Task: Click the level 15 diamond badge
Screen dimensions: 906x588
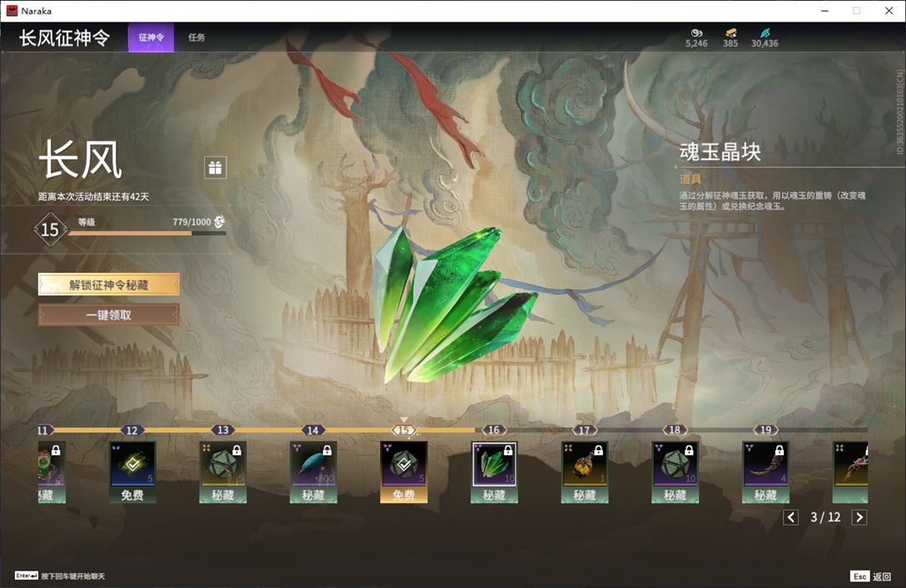Action: pos(50,230)
